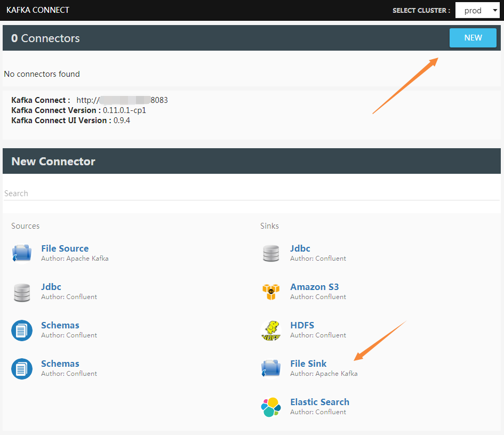Image resolution: width=504 pixels, height=435 pixels.
Task: Select the second Schemas connector icon
Action: coord(21,368)
